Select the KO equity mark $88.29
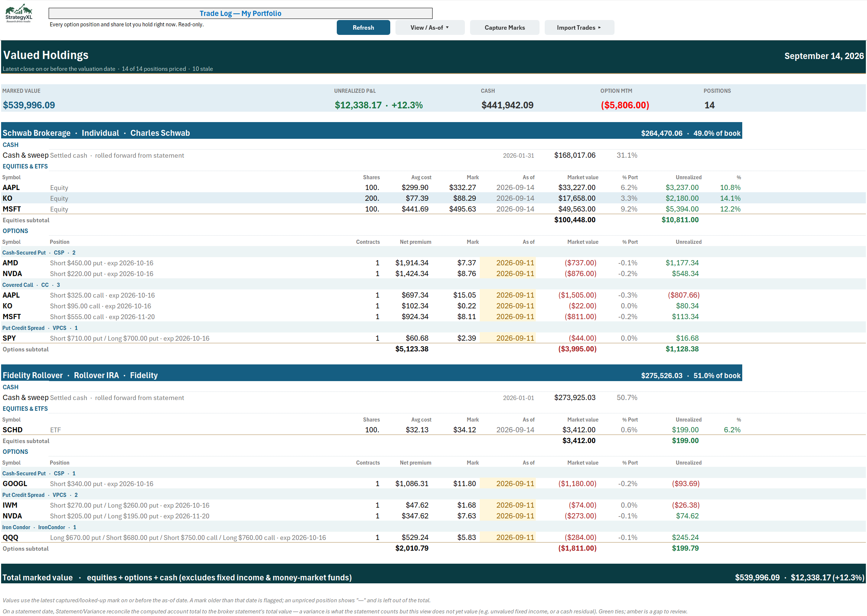Image resolution: width=867 pixels, height=616 pixels. pos(465,199)
